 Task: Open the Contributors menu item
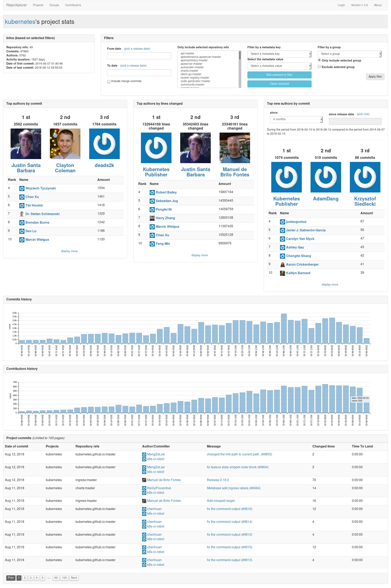point(73,5)
